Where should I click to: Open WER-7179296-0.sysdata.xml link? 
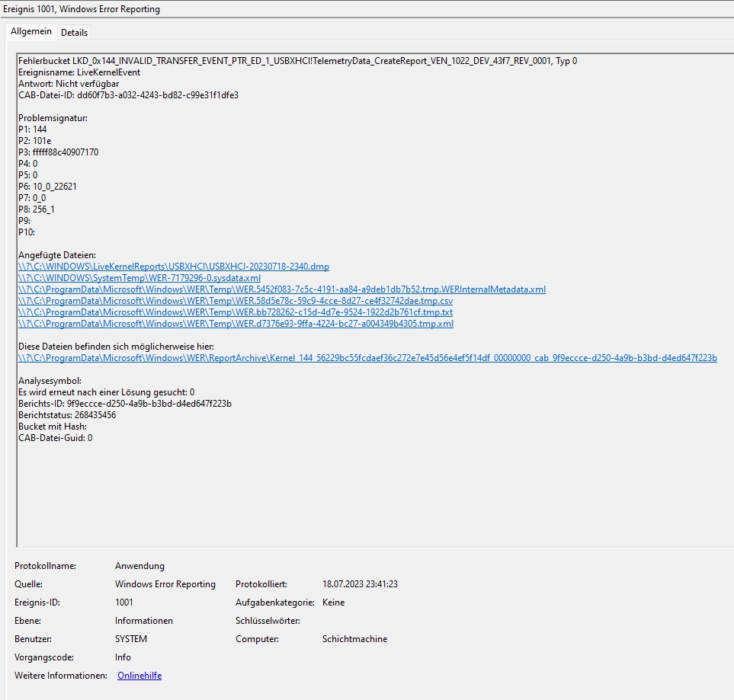(139, 278)
